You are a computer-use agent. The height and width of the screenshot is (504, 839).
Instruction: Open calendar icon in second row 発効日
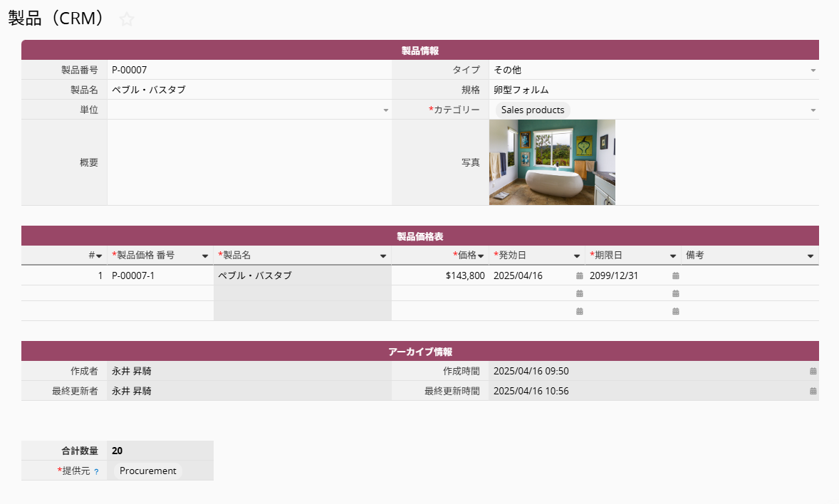579,293
